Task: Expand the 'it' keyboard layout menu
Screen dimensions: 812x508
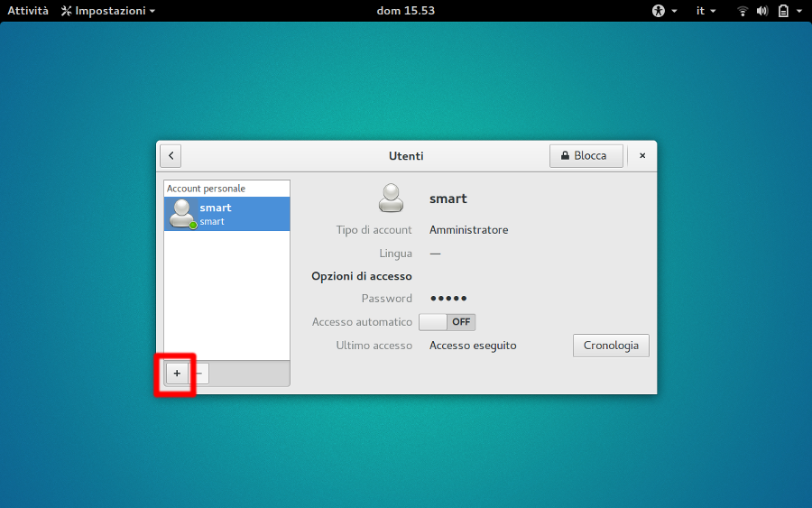Action: tap(706, 11)
